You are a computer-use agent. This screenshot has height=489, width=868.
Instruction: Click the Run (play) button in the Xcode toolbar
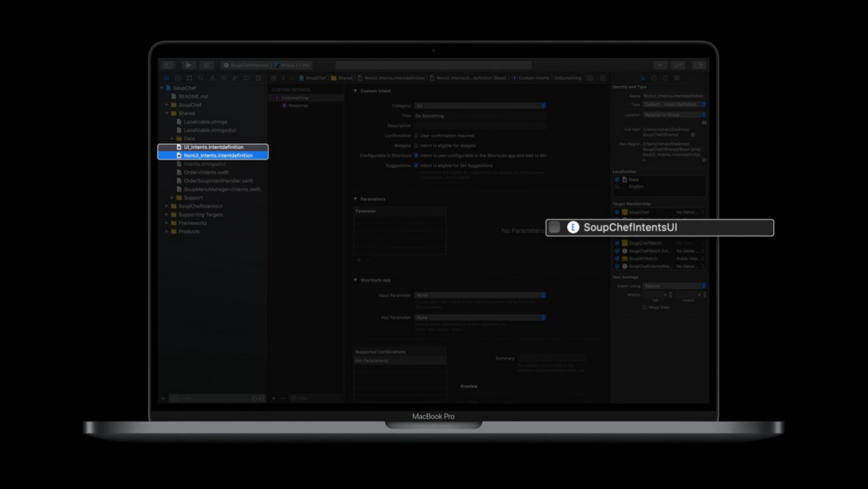[x=188, y=65]
